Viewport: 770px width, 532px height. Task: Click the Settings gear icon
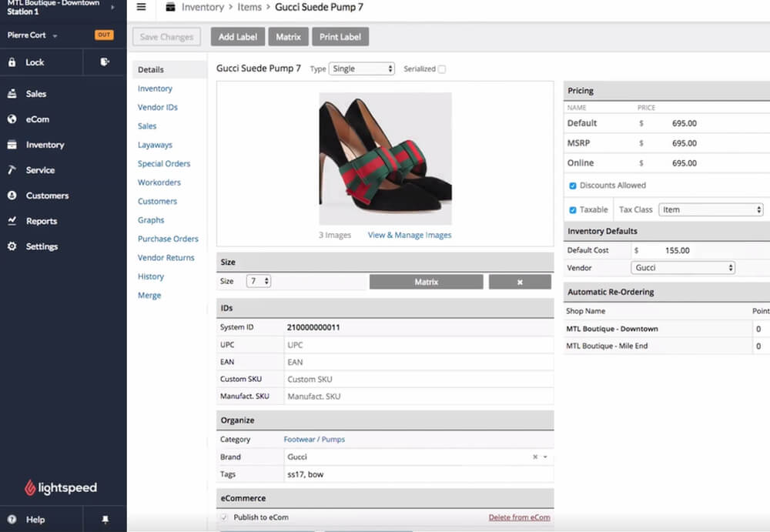(x=12, y=246)
